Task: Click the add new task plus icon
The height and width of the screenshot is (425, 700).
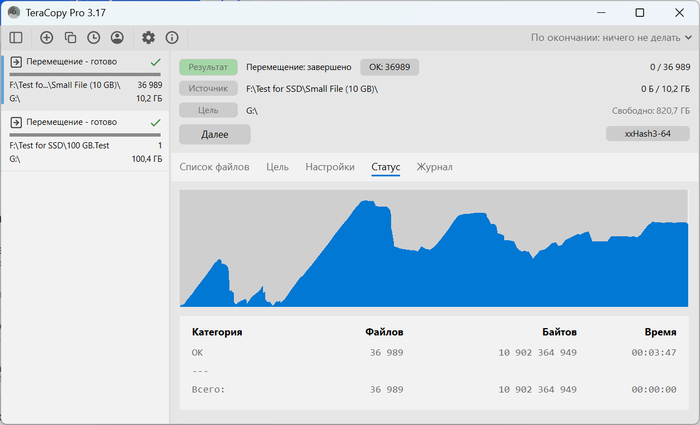Action: pos(46,37)
